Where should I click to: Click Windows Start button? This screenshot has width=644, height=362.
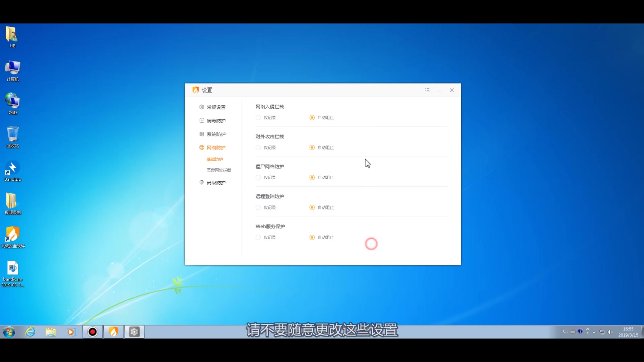pos(9,332)
